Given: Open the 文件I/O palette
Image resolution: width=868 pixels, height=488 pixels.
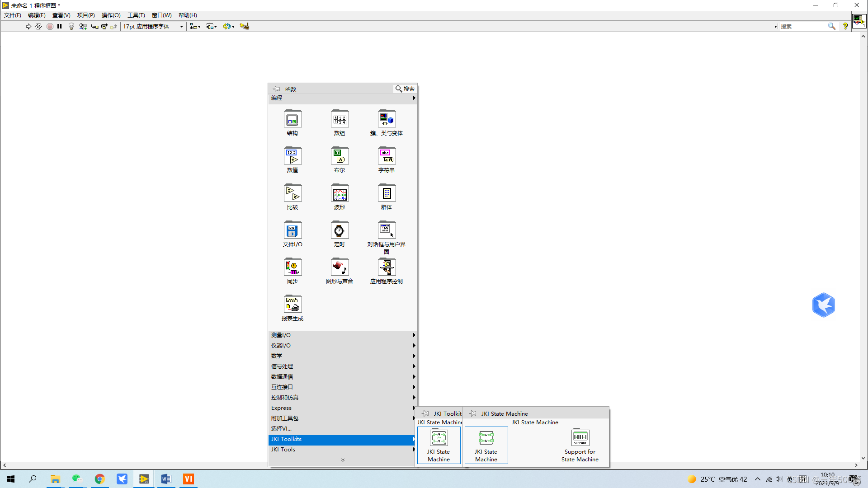Looking at the screenshot, I should point(292,234).
